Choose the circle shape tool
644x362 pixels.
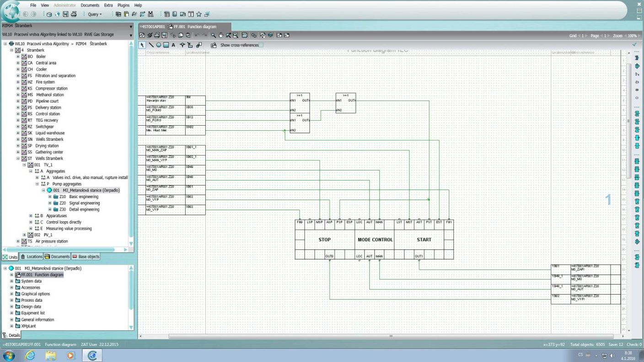pyautogui.click(x=158, y=45)
